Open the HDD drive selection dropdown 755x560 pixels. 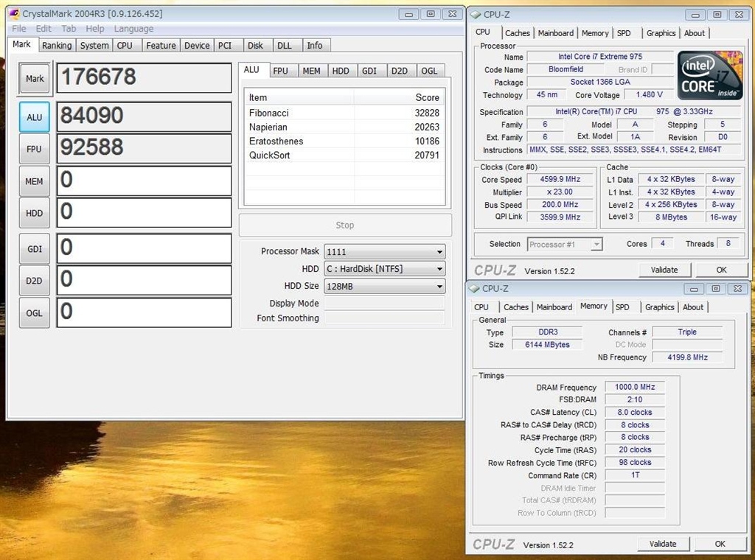[x=384, y=269]
